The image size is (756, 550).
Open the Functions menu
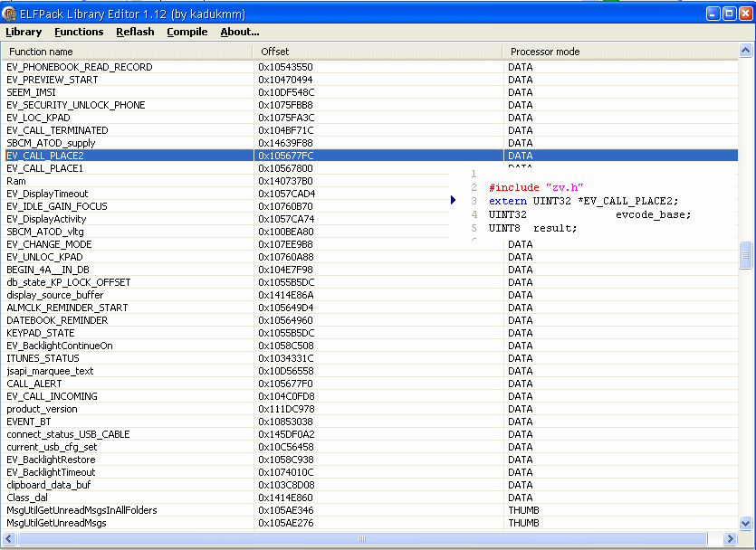[x=79, y=32]
